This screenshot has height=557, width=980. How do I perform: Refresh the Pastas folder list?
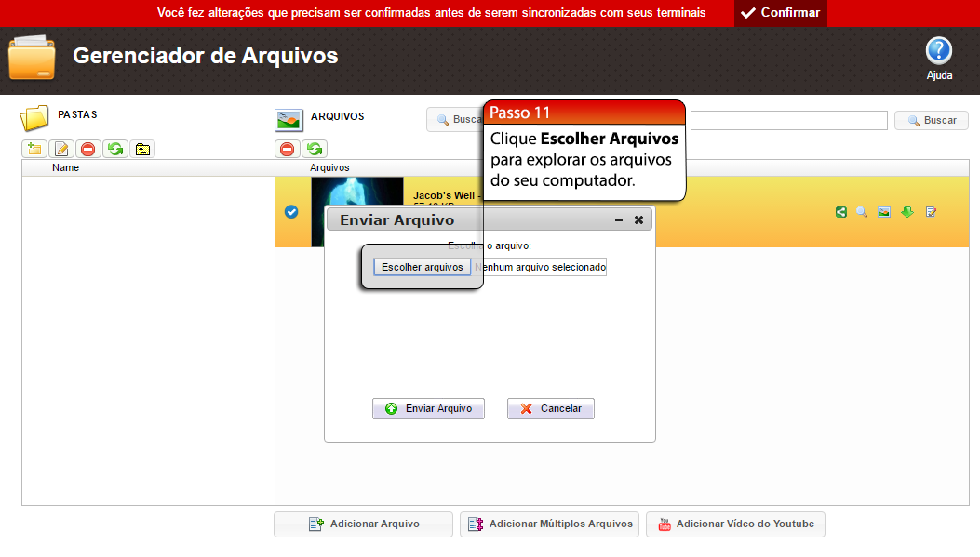(x=114, y=149)
